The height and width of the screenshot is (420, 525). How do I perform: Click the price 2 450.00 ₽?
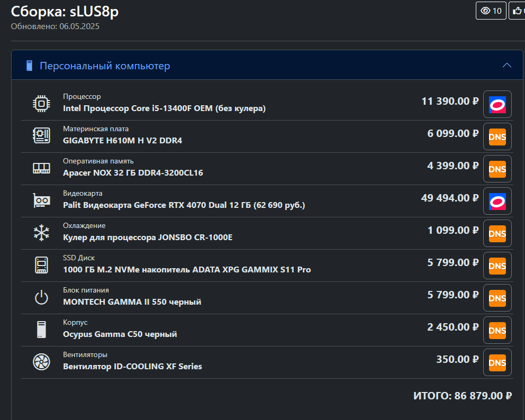tap(452, 327)
